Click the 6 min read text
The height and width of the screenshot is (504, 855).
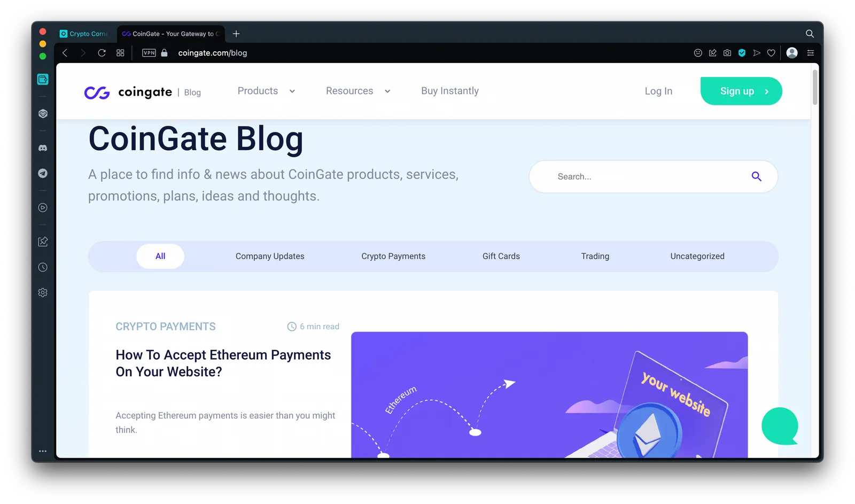click(x=320, y=327)
